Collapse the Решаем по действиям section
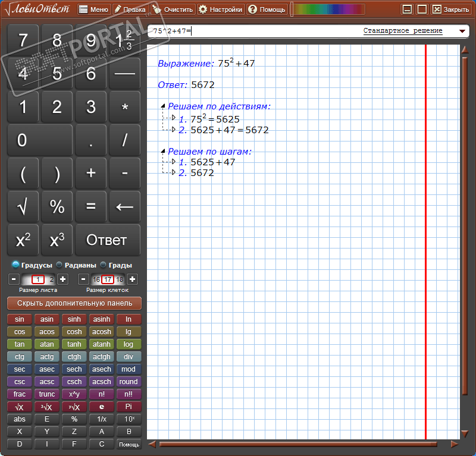 click(163, 106)
